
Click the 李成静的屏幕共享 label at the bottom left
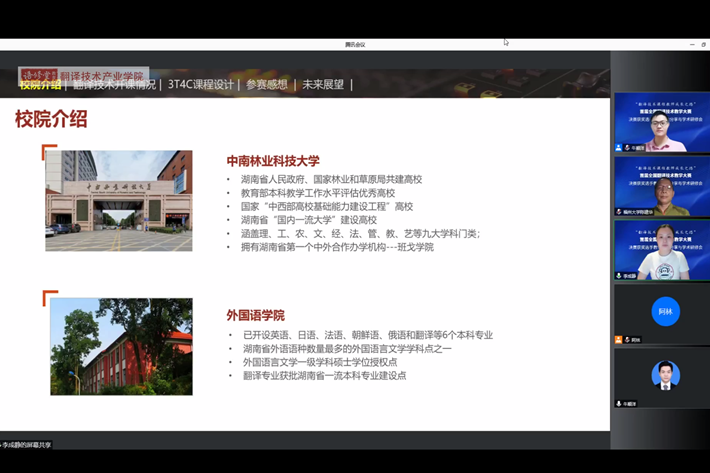[x=27, y=444]
